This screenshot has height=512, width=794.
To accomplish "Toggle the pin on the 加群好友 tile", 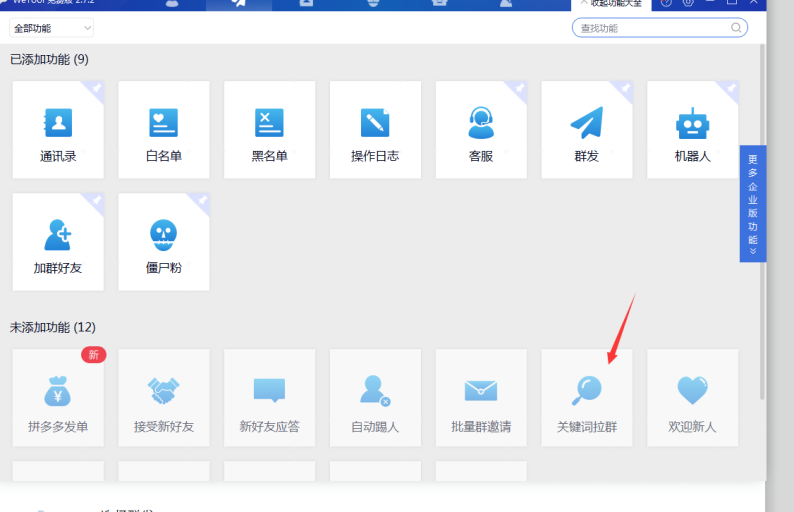I will (97, 200).
